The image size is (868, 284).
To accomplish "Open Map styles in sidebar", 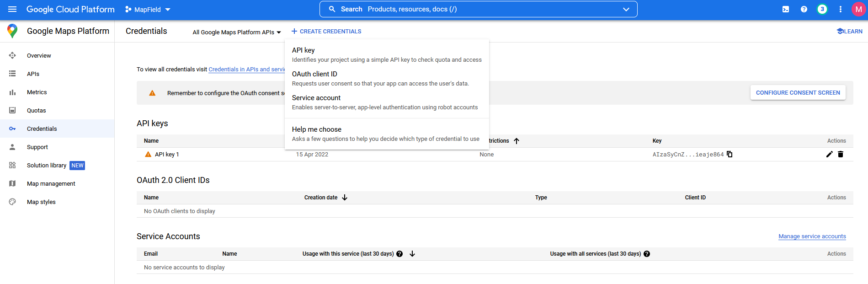I will point(57,202).
